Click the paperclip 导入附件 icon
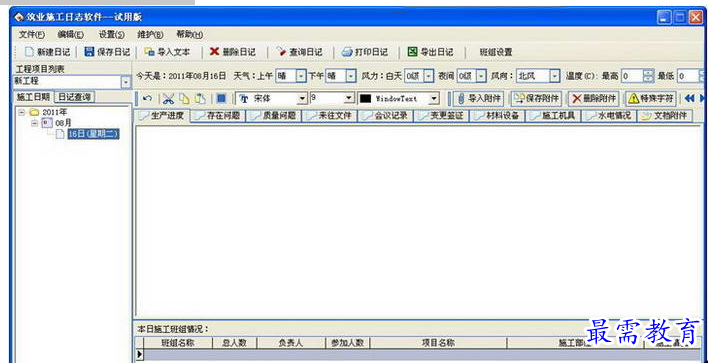The height and width of the screenshot is (363, 708). click(x=461, y=98)
